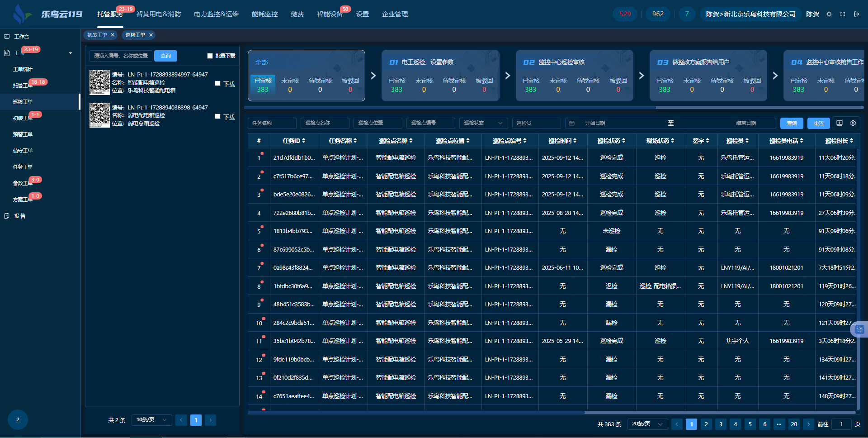This screenshot has width=868, height=438.
Task: Enter fullscreen mode via top-right icon
Action: pos(843,14)
